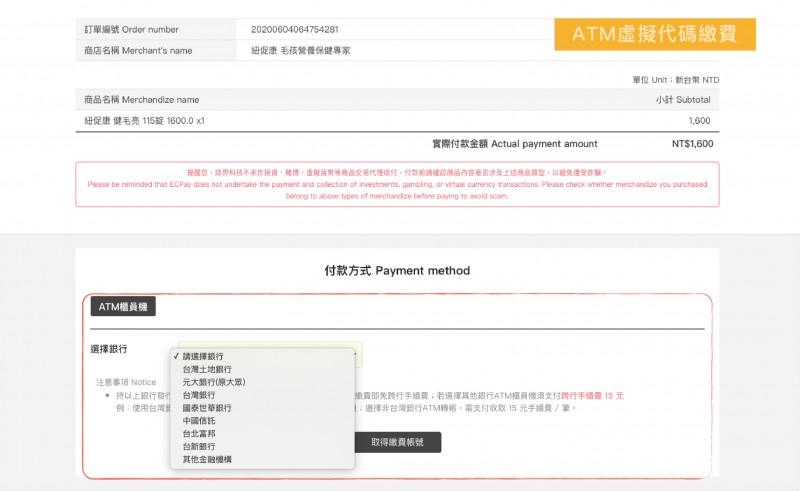Select 台灣土地銀行 from the bank list
This screenshot has width=800, height=491.
click(x=207, y=369)
